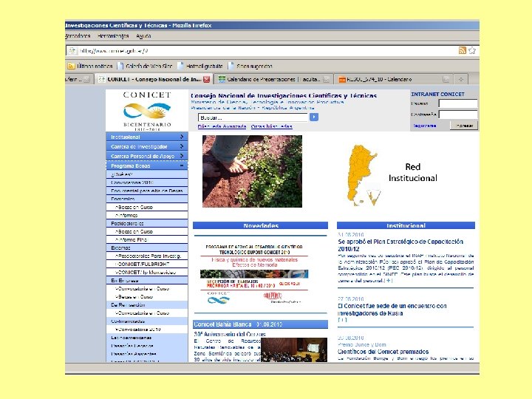Collapse the Programa Becas menu
Screen dimensions: 532x399
tap(146, 166)
